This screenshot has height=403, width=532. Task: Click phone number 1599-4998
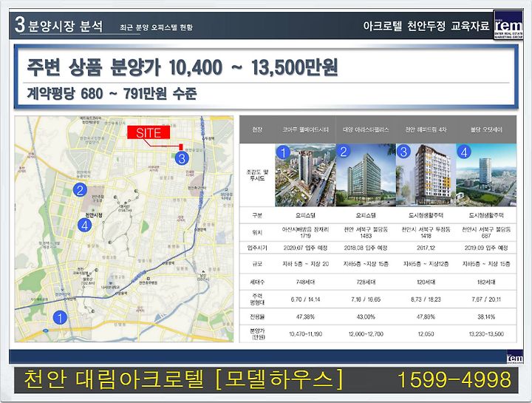coord(454,379)
